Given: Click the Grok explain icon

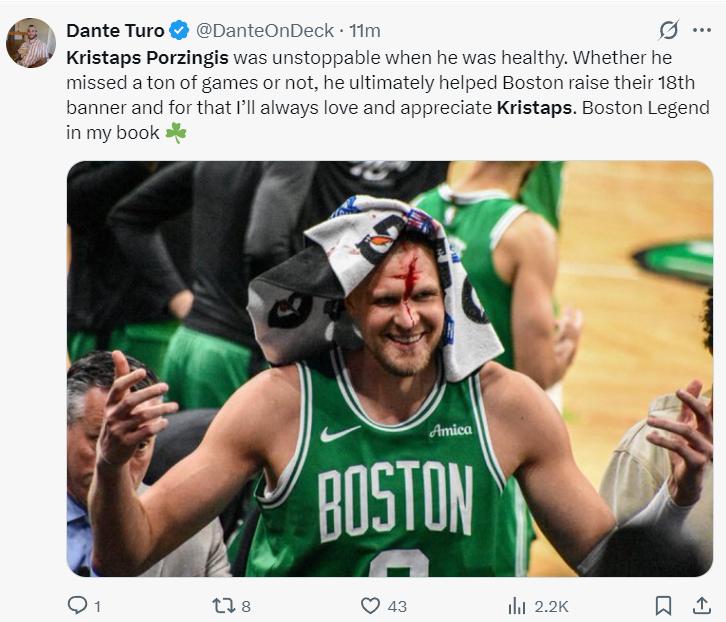Looking at the screenshot, I should [x=669, y=30].
